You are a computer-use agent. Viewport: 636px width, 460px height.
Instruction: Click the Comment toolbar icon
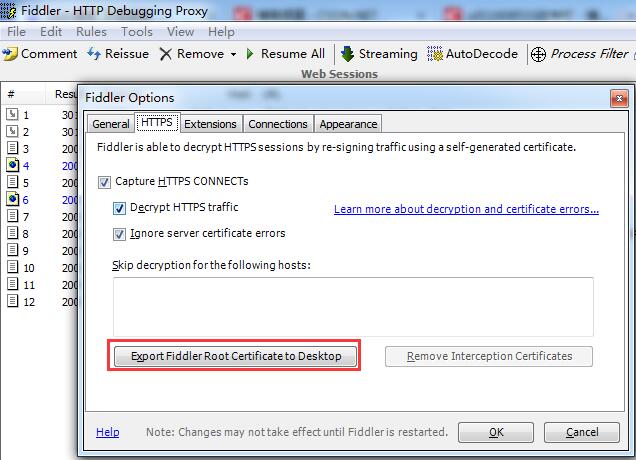point(10,54)
